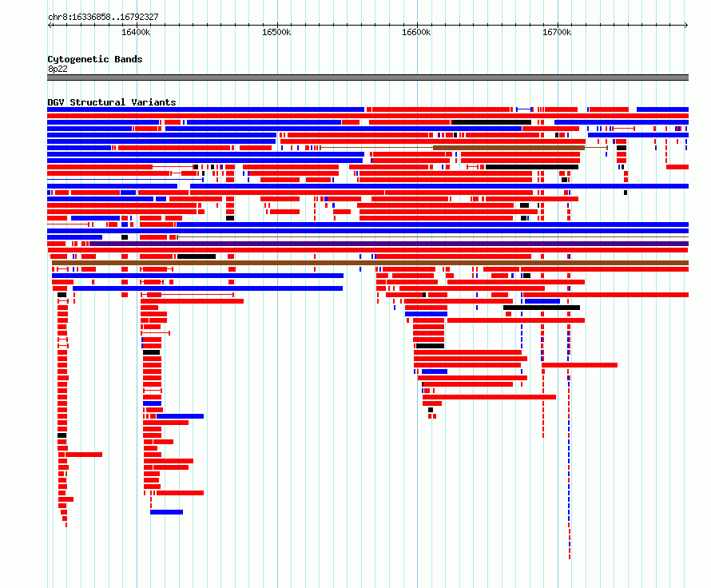Select the black variant bar in the third row
711x588 pixels.
click(491, 122)
